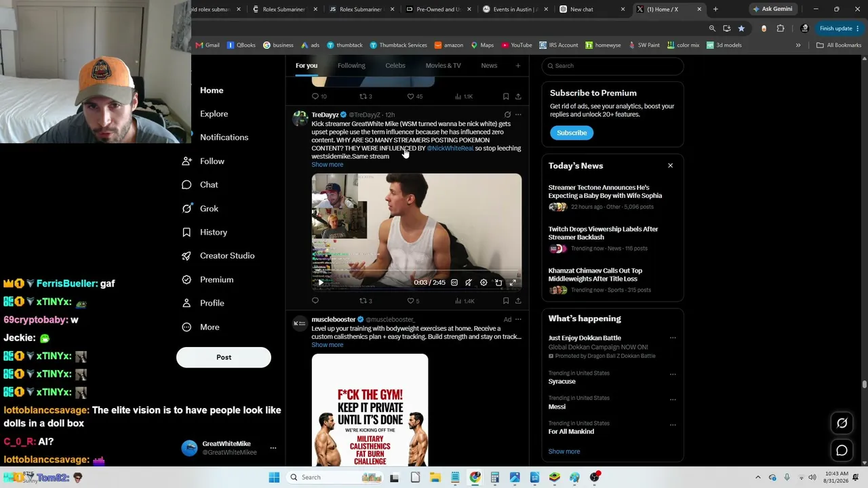
Task: Open Notifications in the X sidebar
Action: click(x=224, y=137)
